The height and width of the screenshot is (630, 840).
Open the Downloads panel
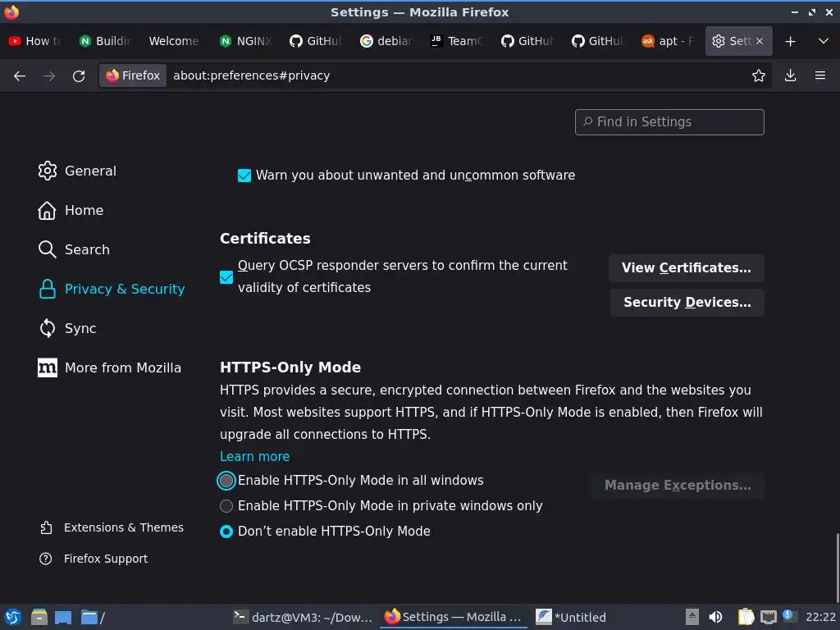pos(790,75)
